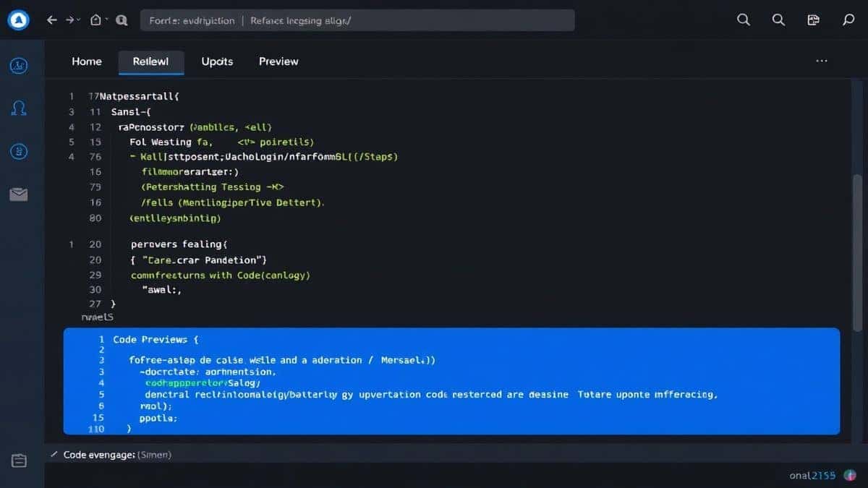Click the code line 17Natpessartall{
Screen dimensions: 868x488
pos(134,95)
